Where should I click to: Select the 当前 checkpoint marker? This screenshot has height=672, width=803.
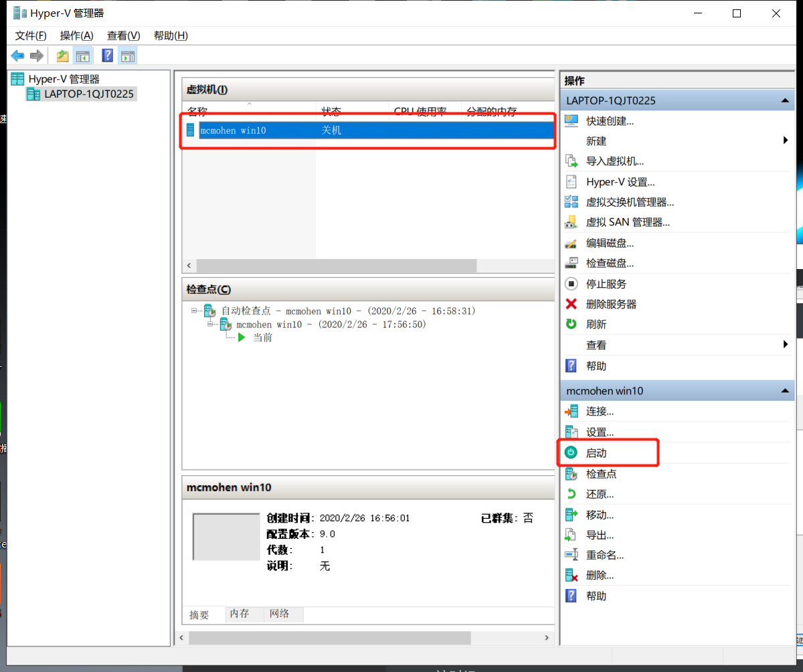pyautogui.click(x=262, y=337)
